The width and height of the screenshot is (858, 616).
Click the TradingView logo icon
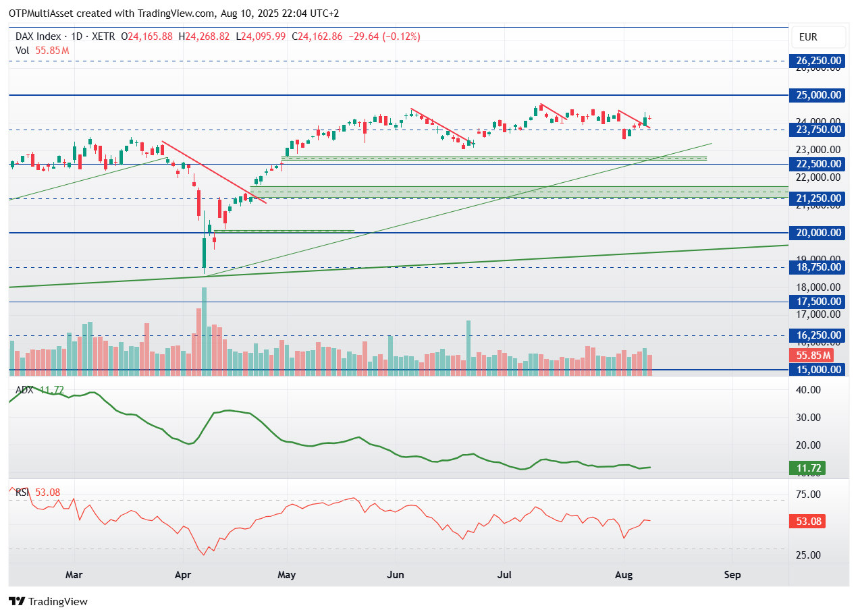pos(17,601)
